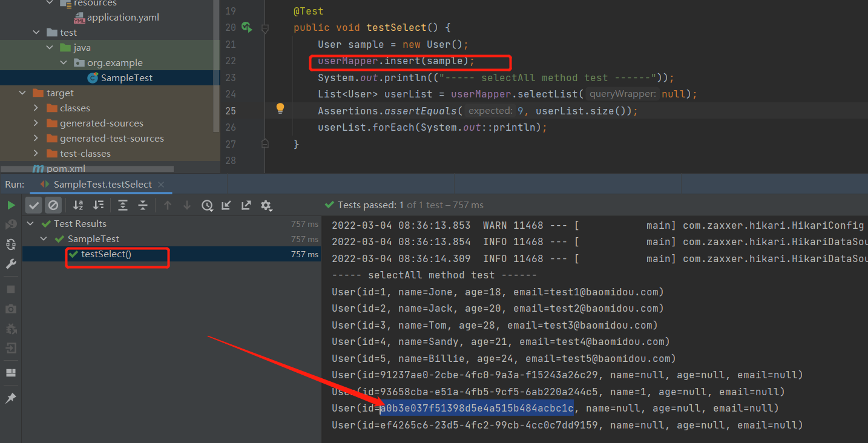
Task: Collapse the org.example package folder
Action: (x=63, y=62)
